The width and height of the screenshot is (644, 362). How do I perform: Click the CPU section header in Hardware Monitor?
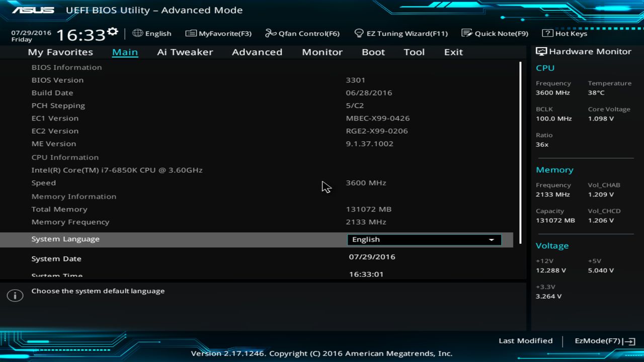[545, 68]
